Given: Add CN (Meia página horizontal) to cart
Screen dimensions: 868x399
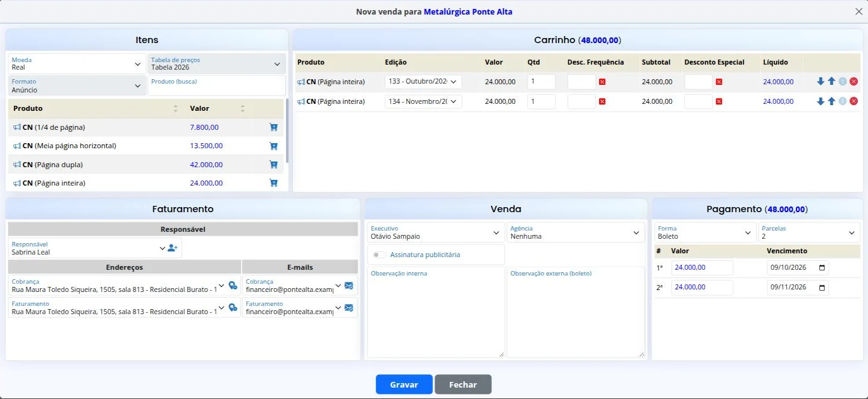Looking at the screenshot, I should (x=273, y=146).
